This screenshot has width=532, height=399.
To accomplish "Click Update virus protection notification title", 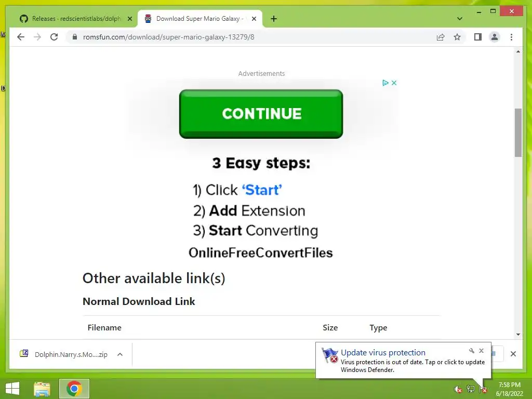I will click(383, 353).
